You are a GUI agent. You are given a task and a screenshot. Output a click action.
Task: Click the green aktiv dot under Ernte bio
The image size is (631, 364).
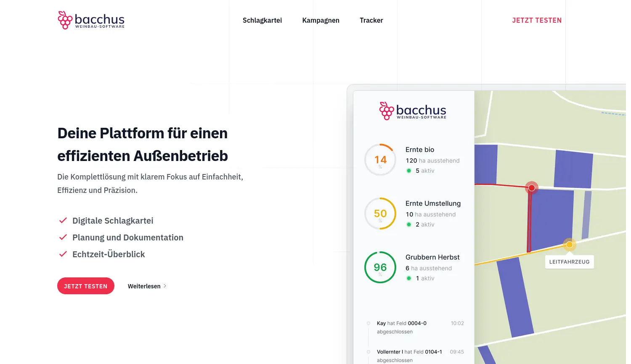[x=409, y=171]
